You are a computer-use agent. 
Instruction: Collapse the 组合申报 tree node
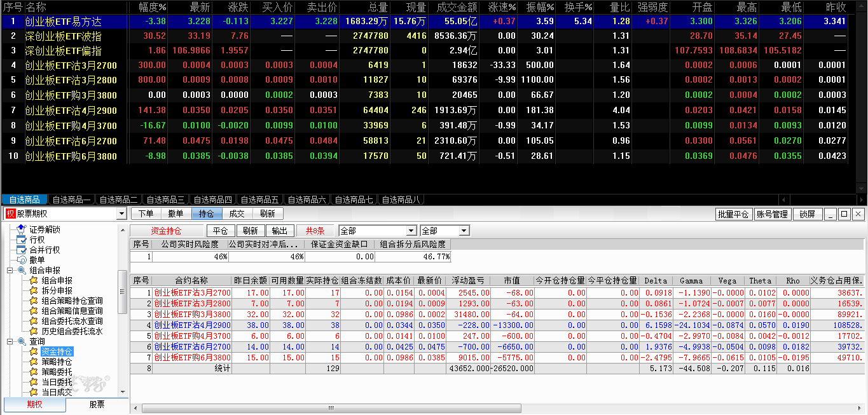coord(10,270)
